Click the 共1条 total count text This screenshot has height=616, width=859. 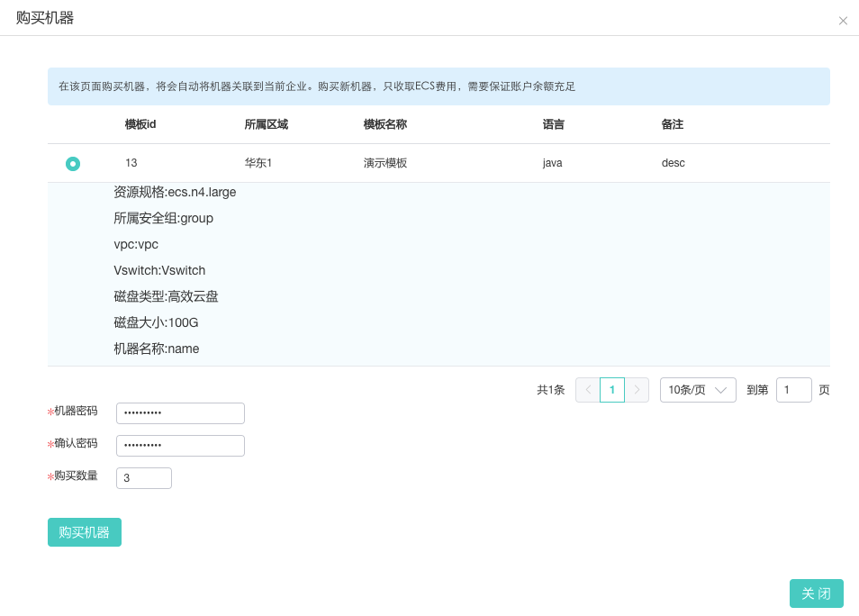coord(550,390)
